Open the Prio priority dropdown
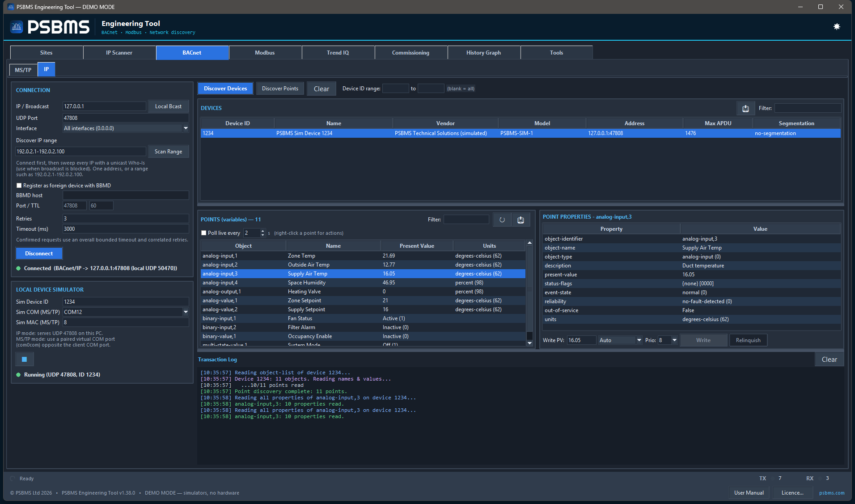The width and height of the screenshot is (855, 504). pyautogui.click(x=674, y=340)
